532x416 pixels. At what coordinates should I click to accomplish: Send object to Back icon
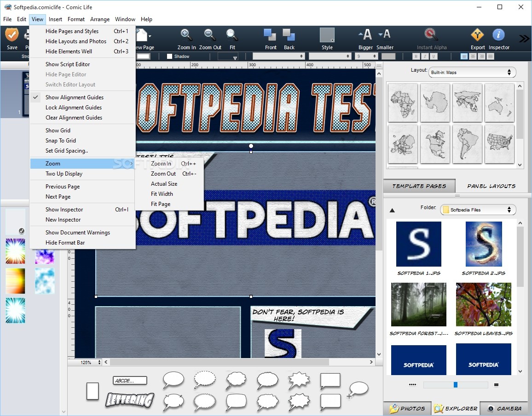(x=289, y=34)
